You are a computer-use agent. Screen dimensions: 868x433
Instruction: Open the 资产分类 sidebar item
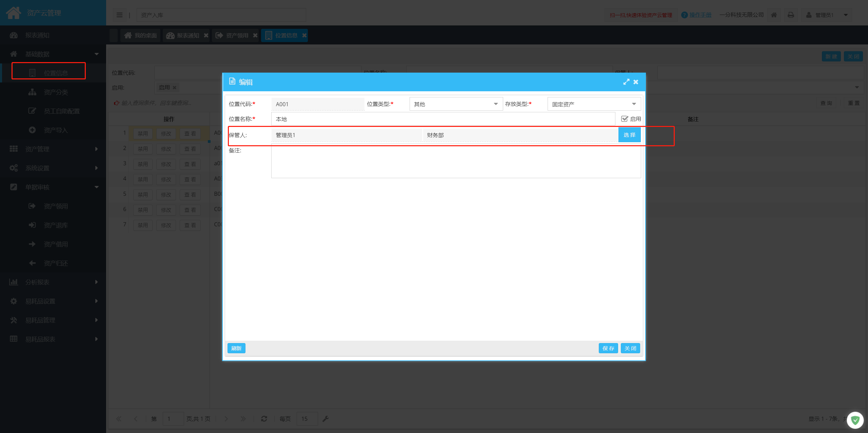click(56, 92)
